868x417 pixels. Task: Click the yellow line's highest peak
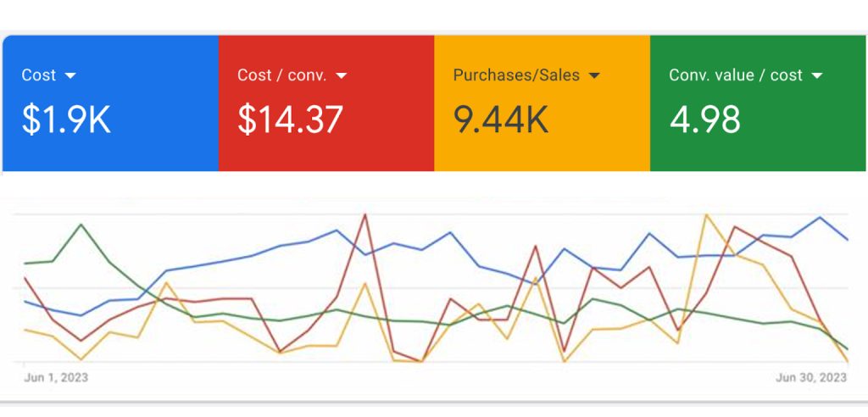(x=706, y=214)
